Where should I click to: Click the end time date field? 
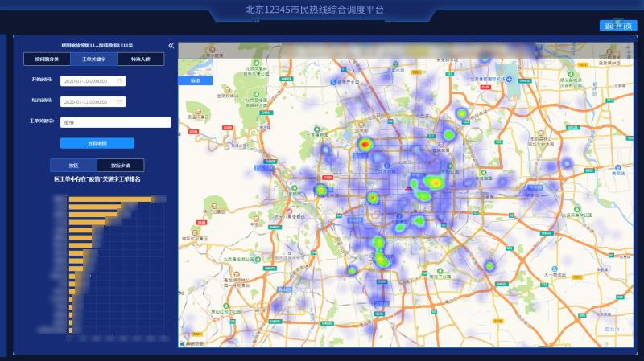[x=89, y=102]
